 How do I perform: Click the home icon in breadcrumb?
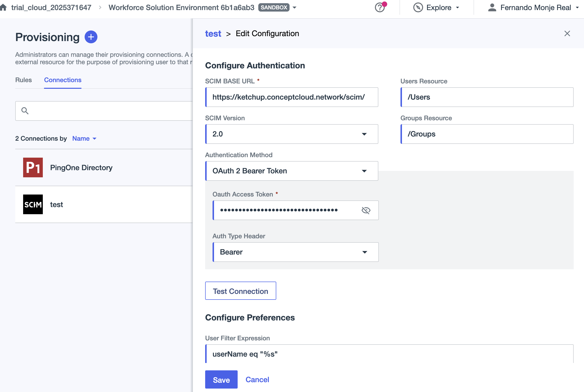tap(3, 7)
